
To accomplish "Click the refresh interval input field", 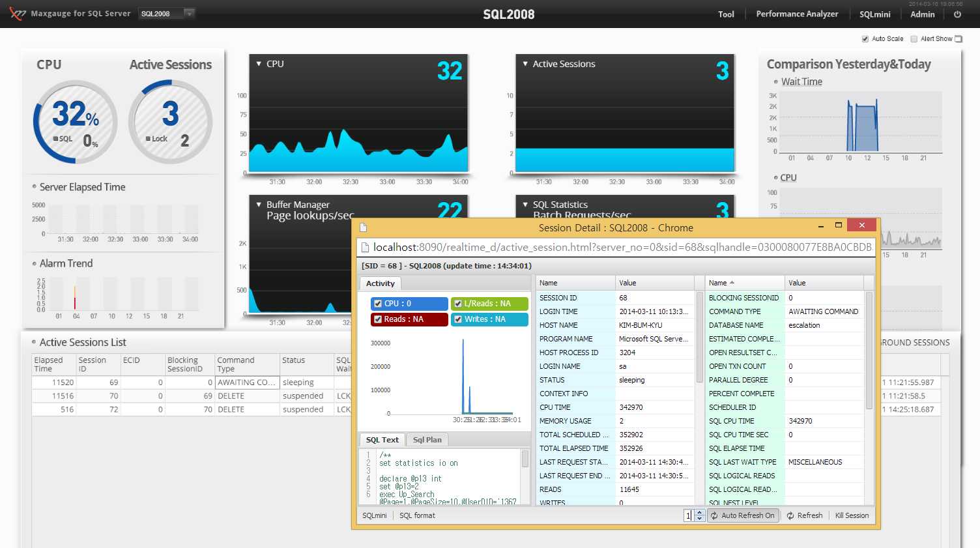I will (689, 515).
